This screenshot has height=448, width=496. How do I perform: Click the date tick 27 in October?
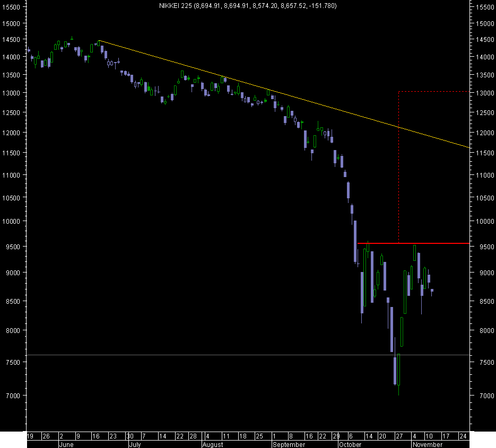[x=399, y=436]
